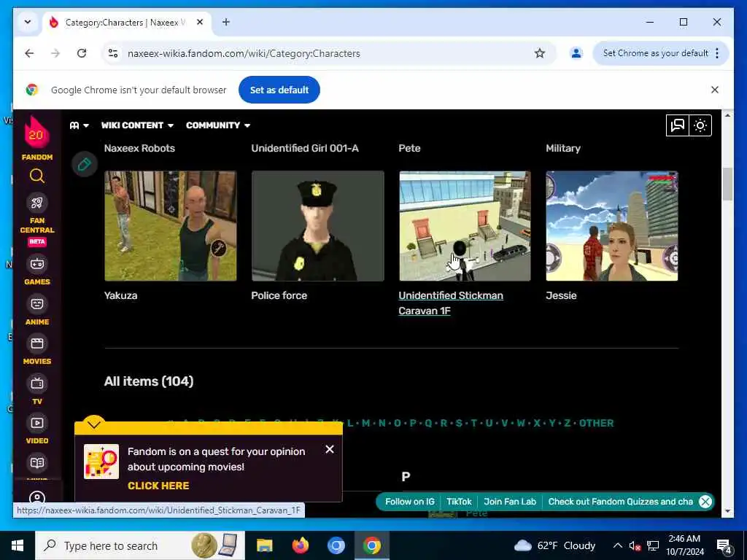Open the Discuss chat icon
The width and height of the screenshot is (747, 560).
pyautogui.click(x=678, y=125)
